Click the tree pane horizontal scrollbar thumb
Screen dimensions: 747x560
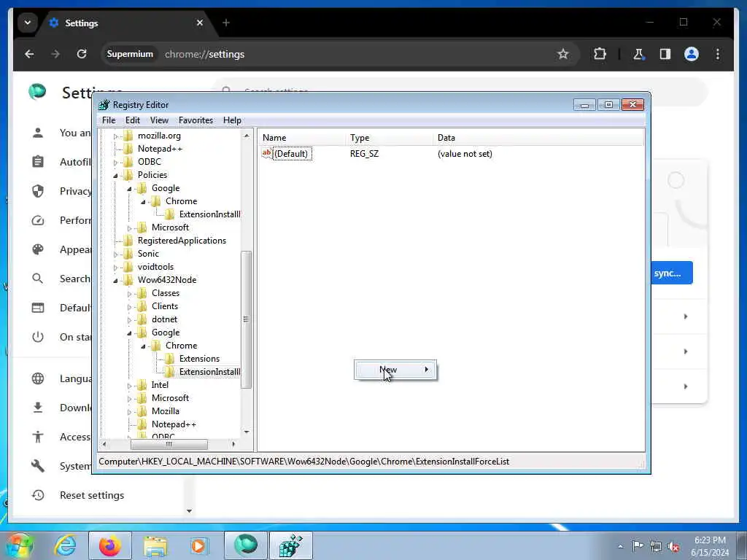(169, 444)
